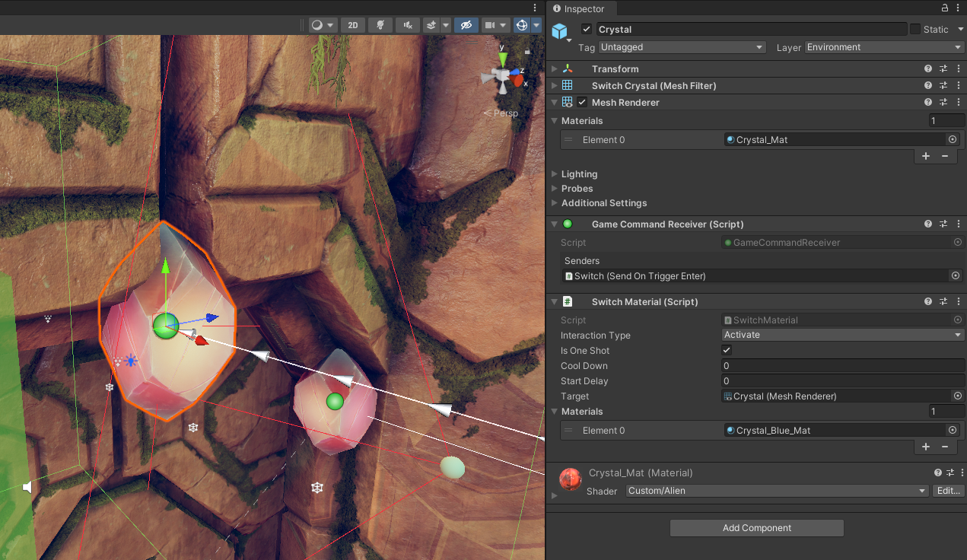Viewport: 967px width, 560px height.
Task: Toggle scene visibility eye icon
Action: tap(466, 25)
